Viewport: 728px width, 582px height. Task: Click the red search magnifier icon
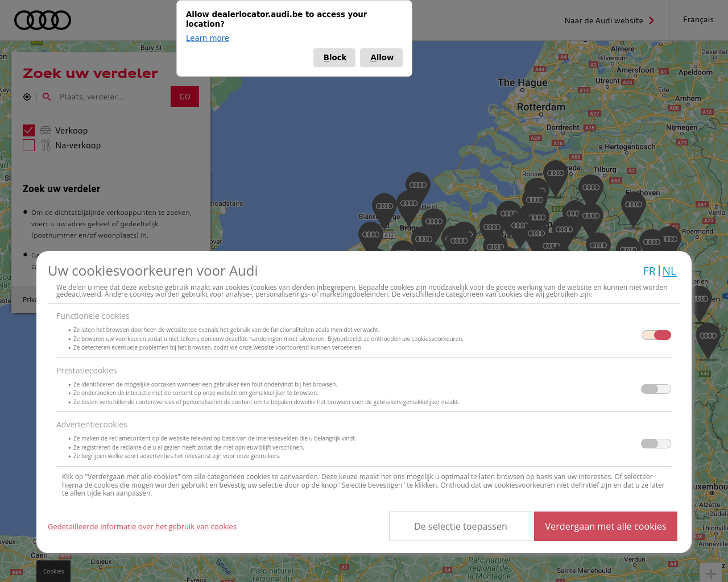[47, 97]
